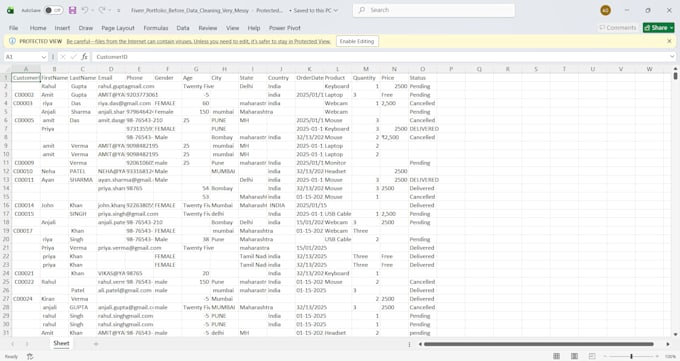Click the Undo arrow icon

pos(85,10)
